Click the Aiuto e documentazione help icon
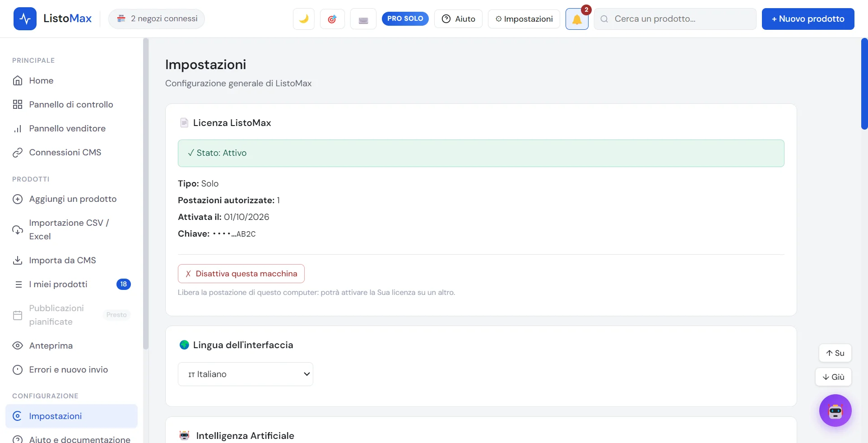868x443 pixels. (x=18, y=439)
